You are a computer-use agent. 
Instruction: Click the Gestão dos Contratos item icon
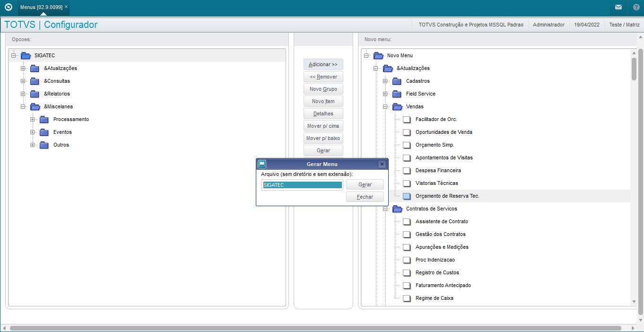[x=407, y=234]
